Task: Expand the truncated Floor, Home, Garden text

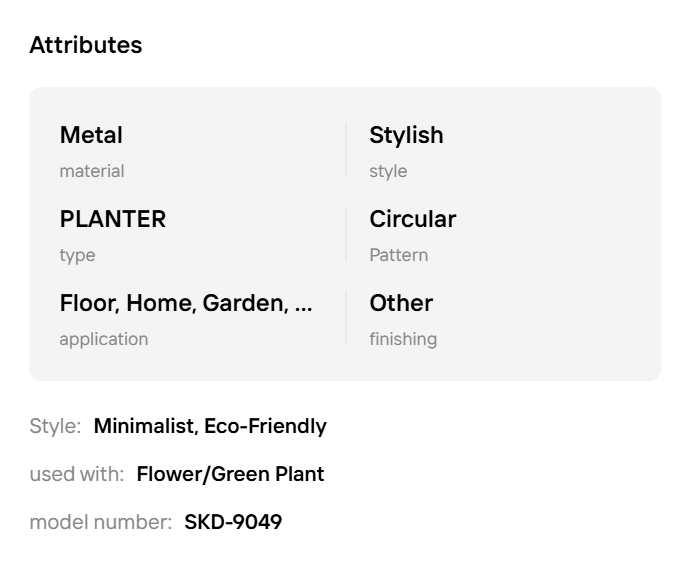Action: click(x=186, y=303)
